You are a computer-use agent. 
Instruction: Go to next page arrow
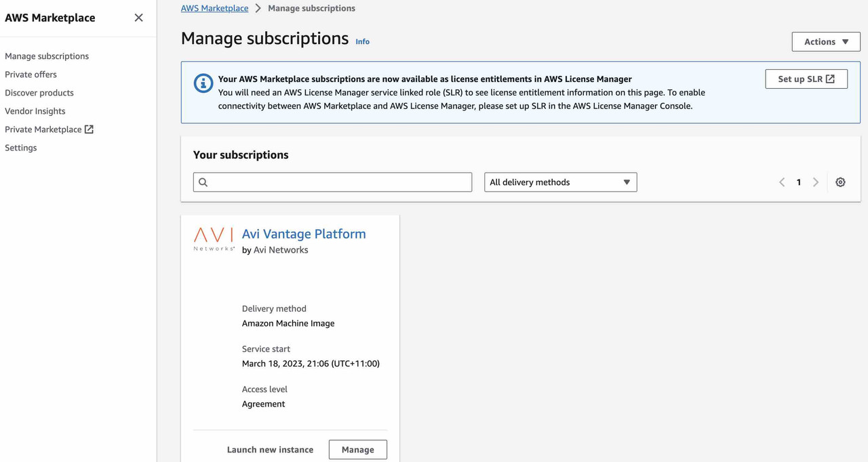tap(816, 182)
